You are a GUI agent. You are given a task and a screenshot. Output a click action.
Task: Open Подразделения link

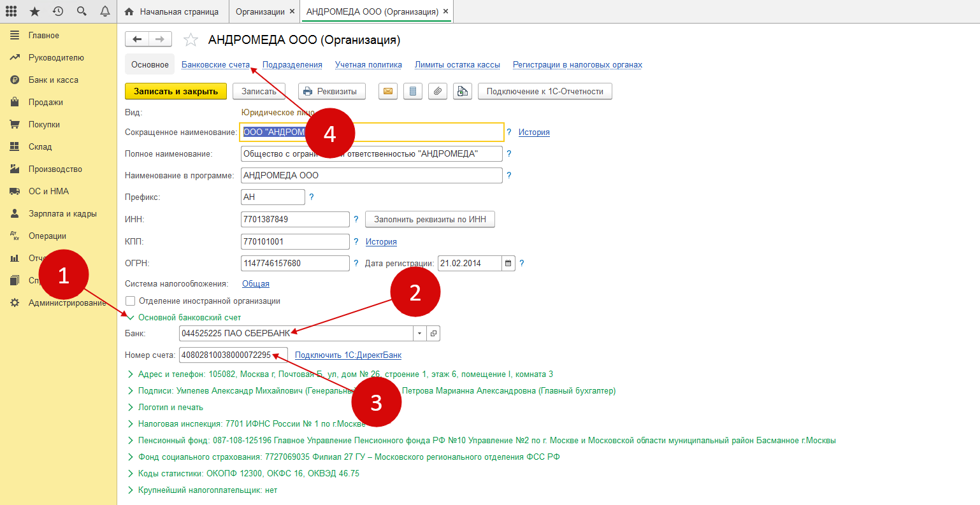coord(292,65)
